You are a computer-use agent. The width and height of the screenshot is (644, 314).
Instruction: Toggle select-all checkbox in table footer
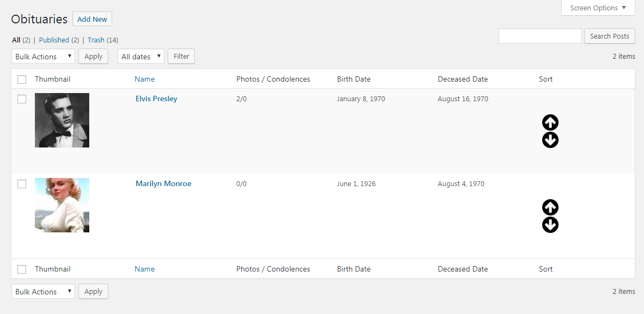click(x=22, y=269)
